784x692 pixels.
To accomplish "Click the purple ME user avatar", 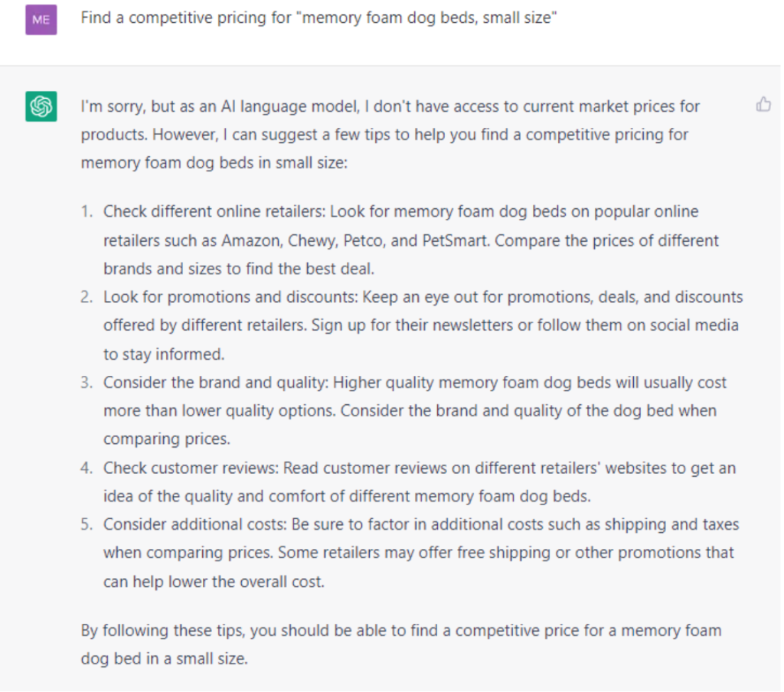I will (41, 19).
